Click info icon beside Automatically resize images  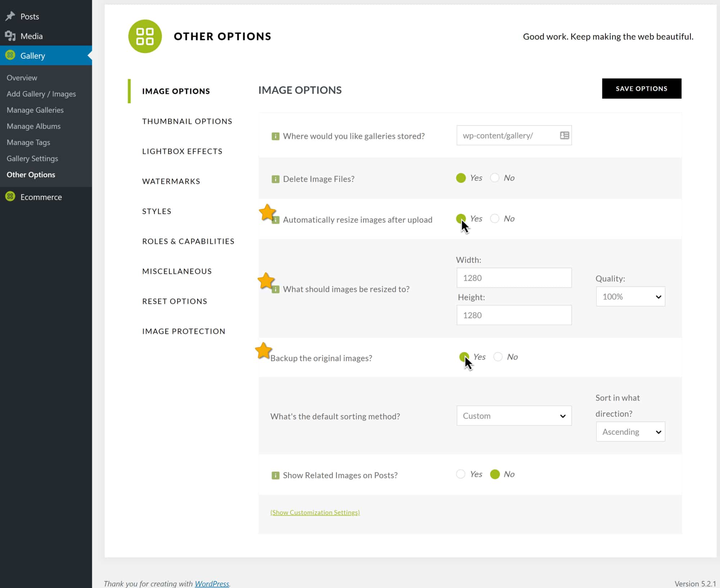click(x=276, y=220)
